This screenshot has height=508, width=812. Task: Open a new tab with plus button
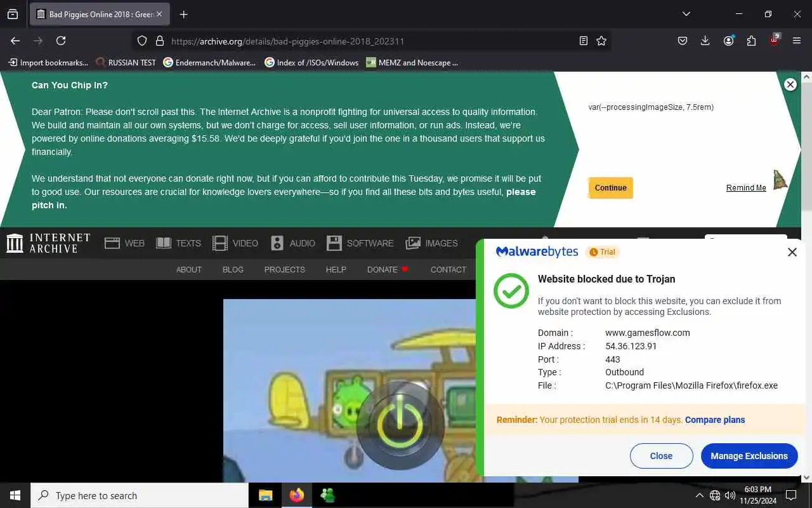[x=183, y=14]
